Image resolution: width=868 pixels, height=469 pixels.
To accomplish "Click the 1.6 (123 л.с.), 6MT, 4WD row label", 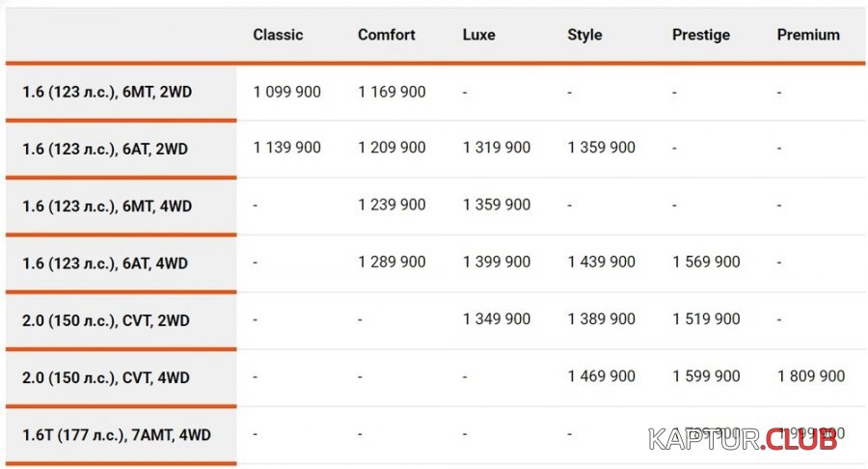I will [107, 206].
